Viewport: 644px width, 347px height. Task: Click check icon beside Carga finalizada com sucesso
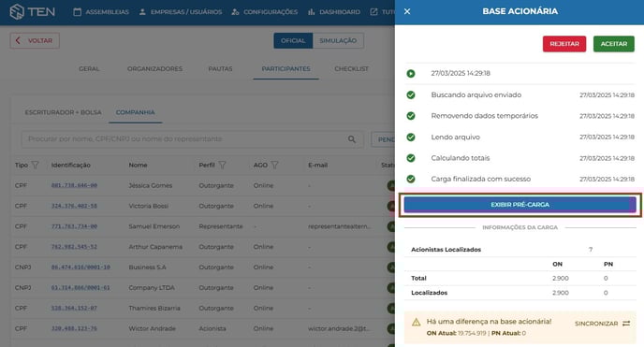(411, 179)
